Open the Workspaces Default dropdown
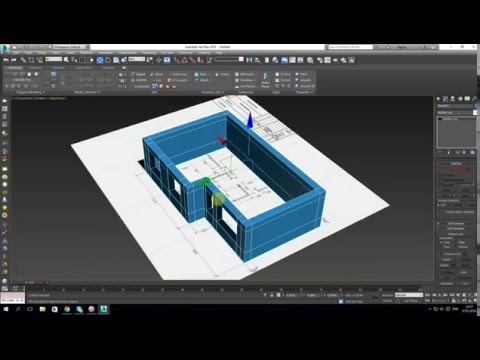Viewport: 480px width, 360px height. pyautogui.click(x=69, y=47)
